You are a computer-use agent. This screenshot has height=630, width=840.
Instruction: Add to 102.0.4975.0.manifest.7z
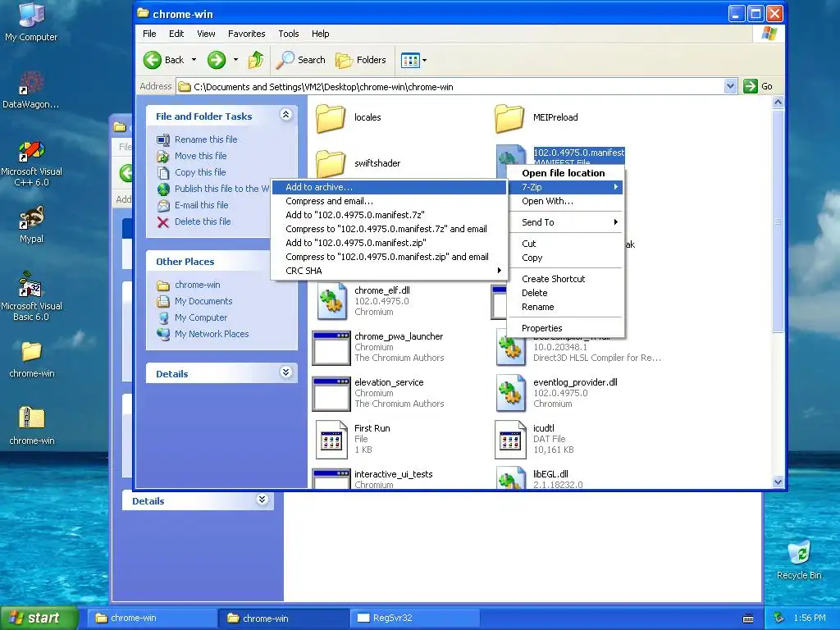389,215
